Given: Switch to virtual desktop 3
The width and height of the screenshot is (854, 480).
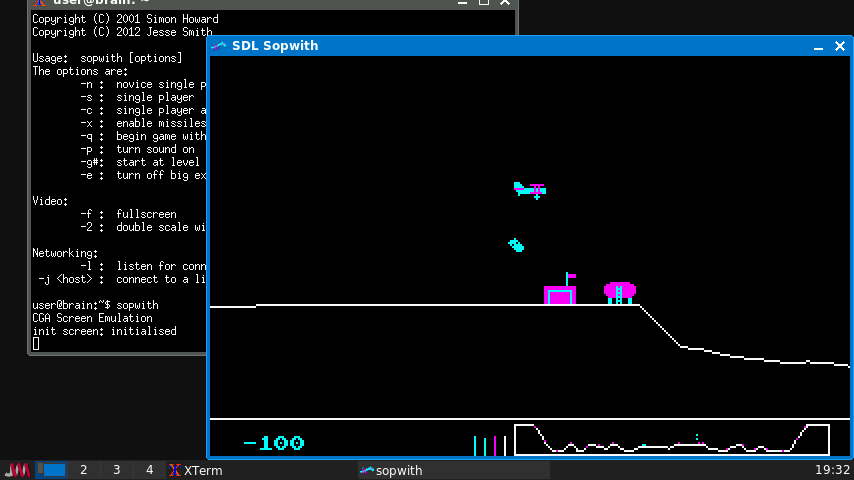Looking at the screenshot, I should (116, 470).
